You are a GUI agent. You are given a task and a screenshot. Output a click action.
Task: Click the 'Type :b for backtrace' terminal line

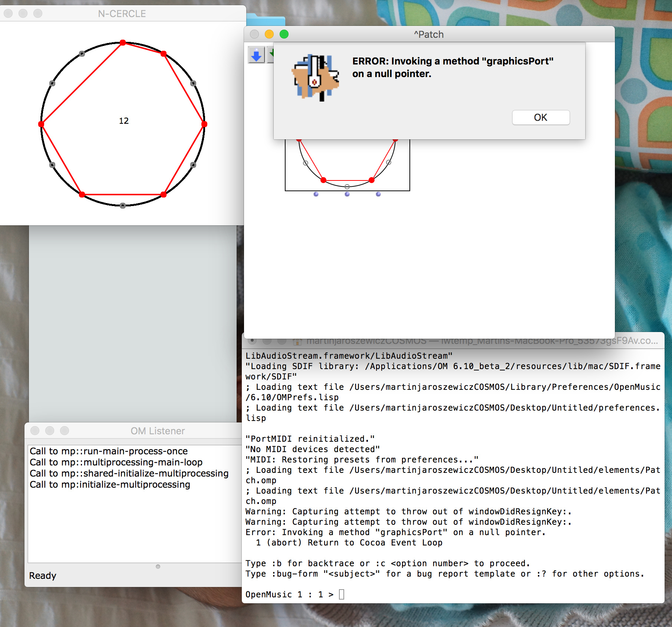point(388,563)
